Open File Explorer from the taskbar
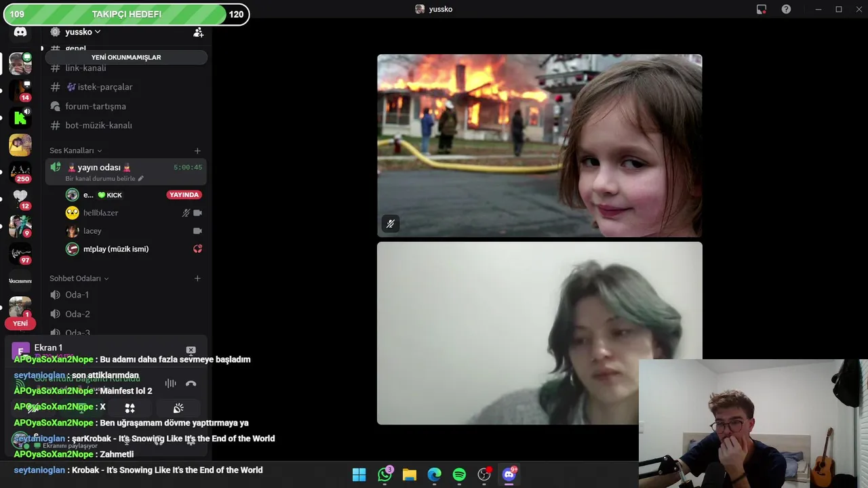This screenshot has width=868, height=488. tap(410, 474)
